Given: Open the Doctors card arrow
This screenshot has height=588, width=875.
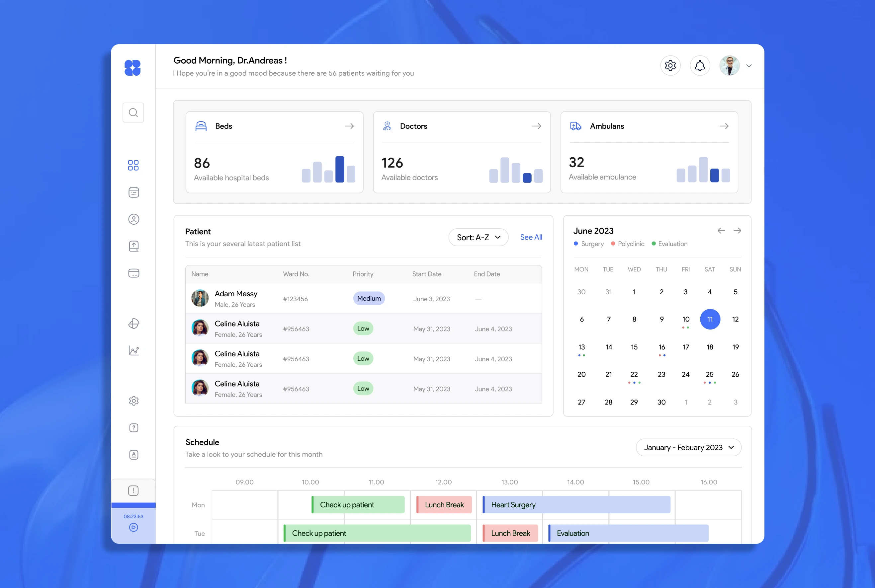Looking at the screenshot, I should (x=537, y=126).
